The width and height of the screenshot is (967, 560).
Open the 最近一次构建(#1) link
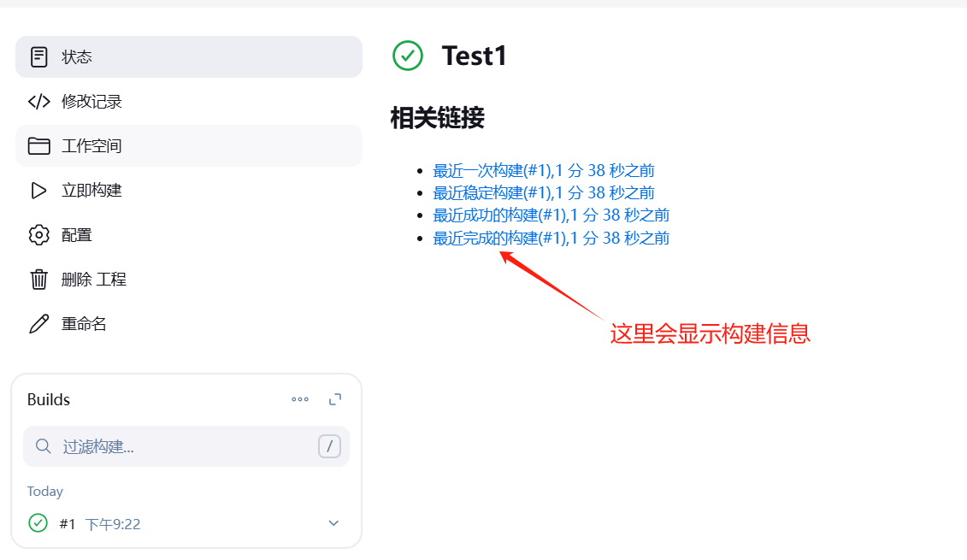click(543, 170)
